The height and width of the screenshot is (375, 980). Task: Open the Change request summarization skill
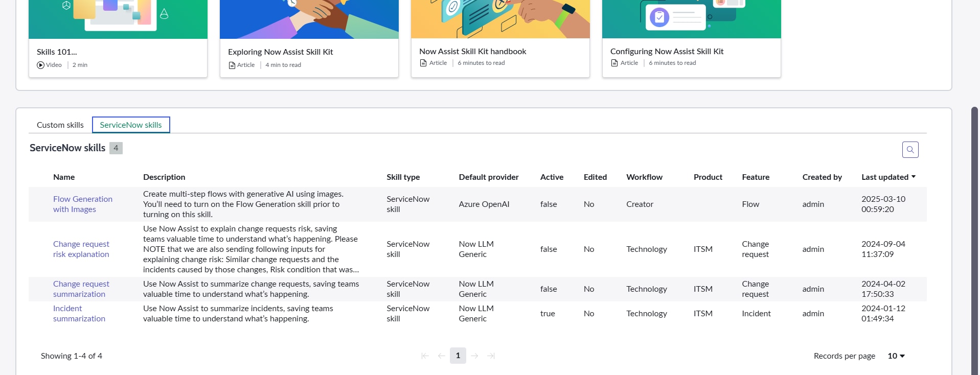(x=81, y=289)
